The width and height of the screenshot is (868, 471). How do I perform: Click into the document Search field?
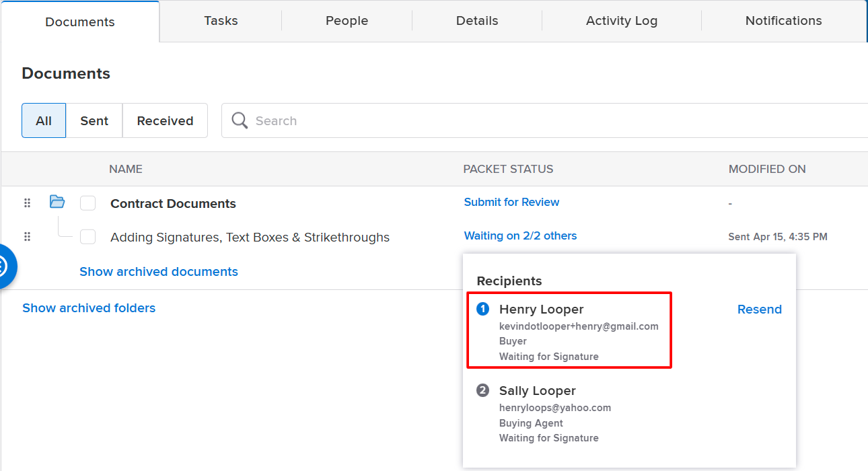[544, 120]
